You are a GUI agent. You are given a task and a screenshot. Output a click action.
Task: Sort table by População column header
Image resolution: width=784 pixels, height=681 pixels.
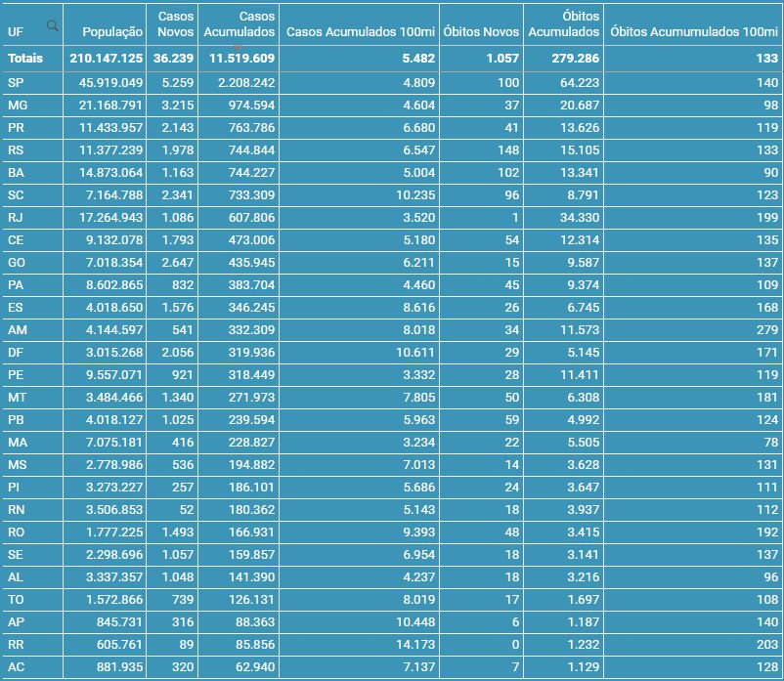[107, 32]
